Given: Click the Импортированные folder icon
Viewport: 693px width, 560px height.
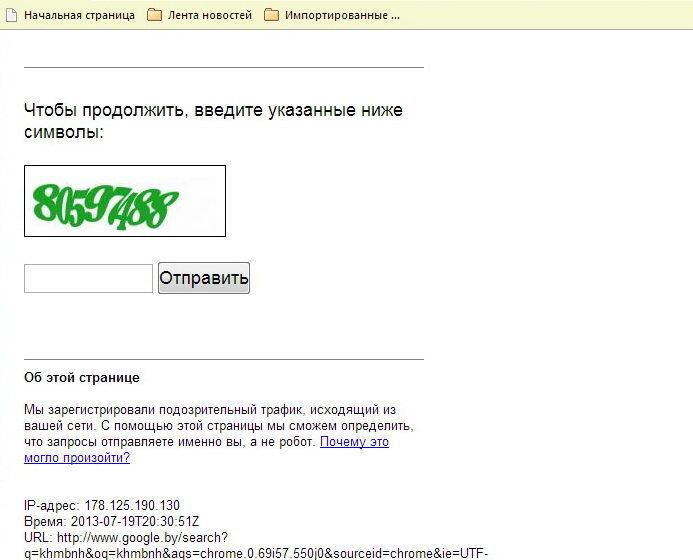Looking at the screenshot, I should click(271, 15).
